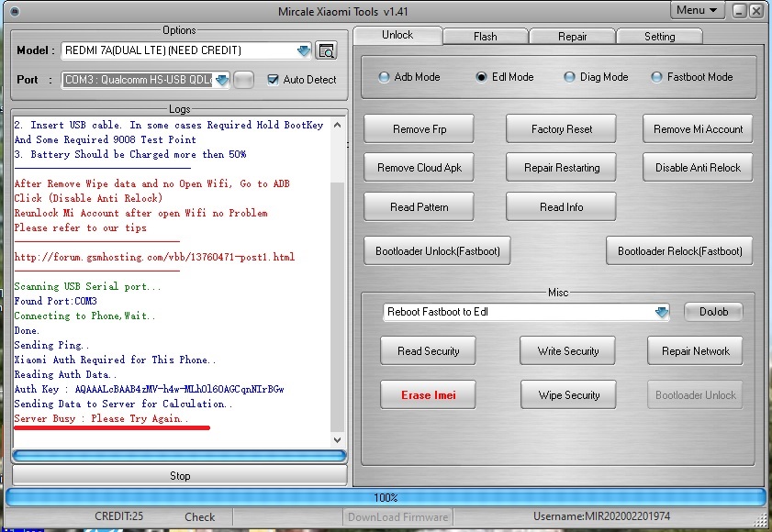Click 'Xiaomi Auth Required for This Phone' line
The height and width of the screenshot is (532, 772).
(116, 360)
